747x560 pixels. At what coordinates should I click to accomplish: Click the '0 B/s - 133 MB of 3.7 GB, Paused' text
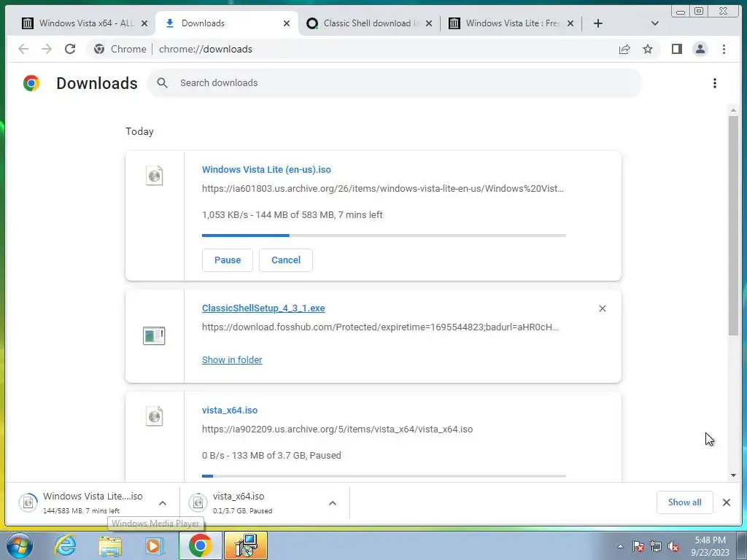click(x=271, y=455)
